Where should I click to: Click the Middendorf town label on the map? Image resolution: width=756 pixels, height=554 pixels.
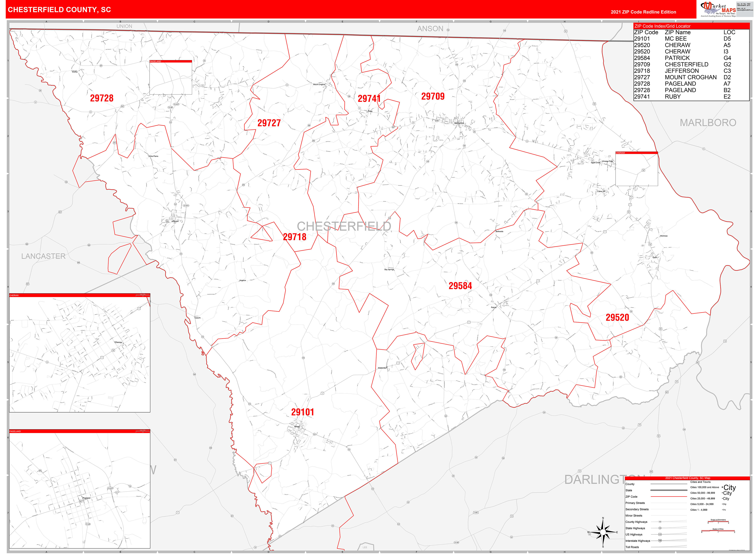click(382, 368)
